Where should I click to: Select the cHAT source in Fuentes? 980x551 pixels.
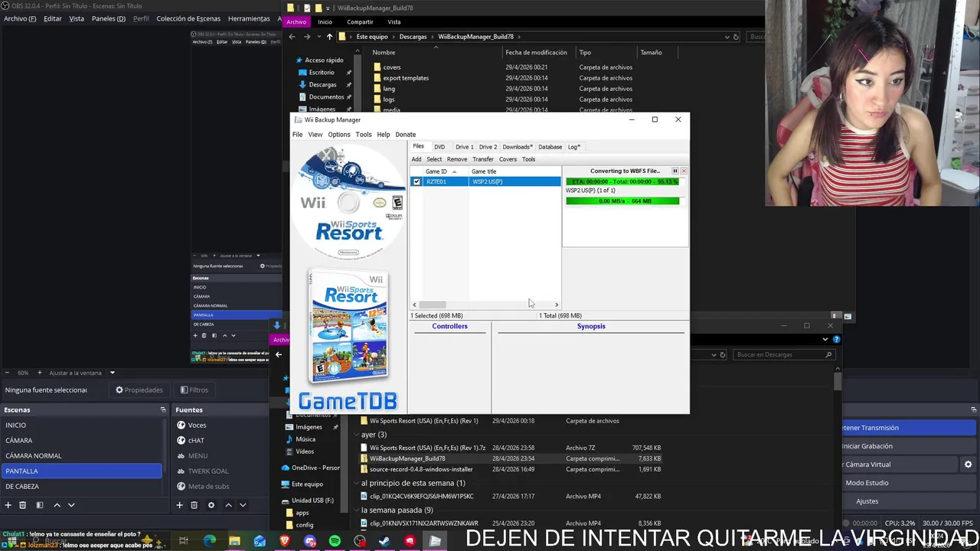click(196, 440)
